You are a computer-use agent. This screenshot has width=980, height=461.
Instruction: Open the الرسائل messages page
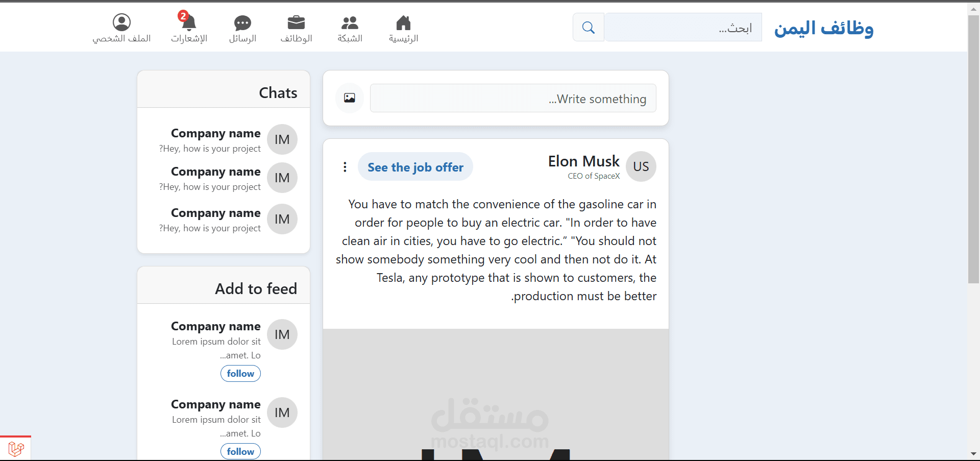pyautogui.click(x=242, y=29)
